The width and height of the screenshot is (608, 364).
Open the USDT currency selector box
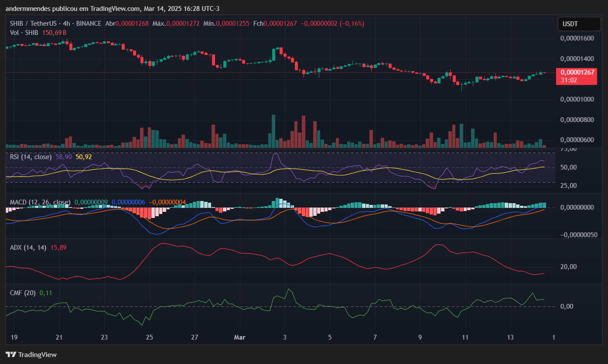(579, 24)
